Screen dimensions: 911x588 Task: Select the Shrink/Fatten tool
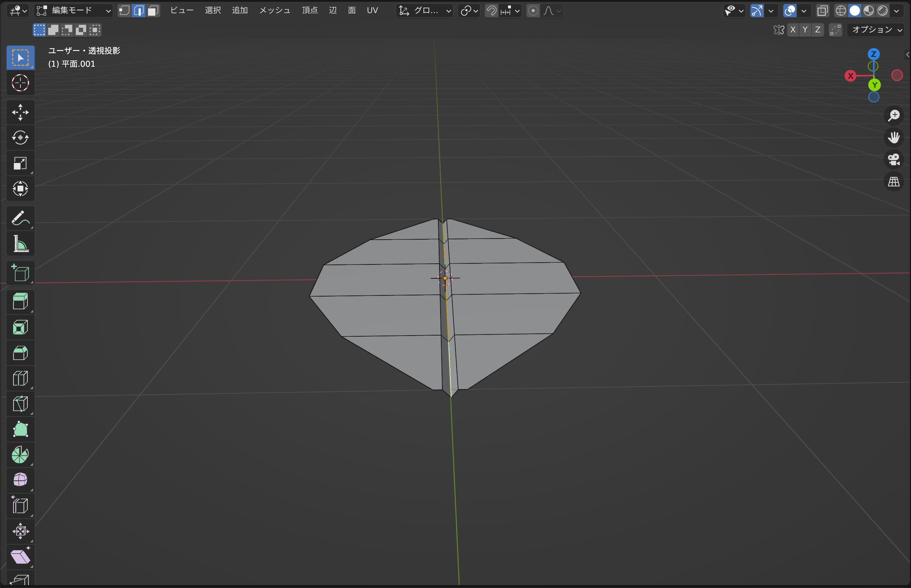[x=20, y=531]
